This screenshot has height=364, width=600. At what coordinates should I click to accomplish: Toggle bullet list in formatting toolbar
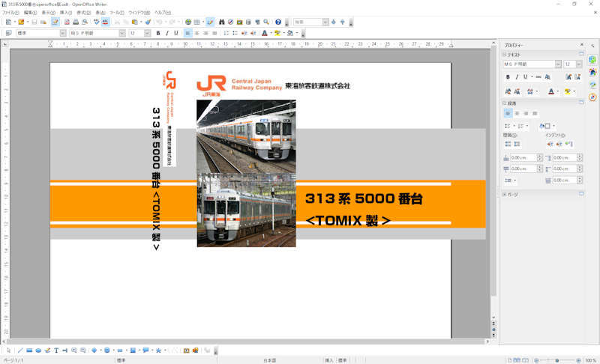tap(235, 33)
